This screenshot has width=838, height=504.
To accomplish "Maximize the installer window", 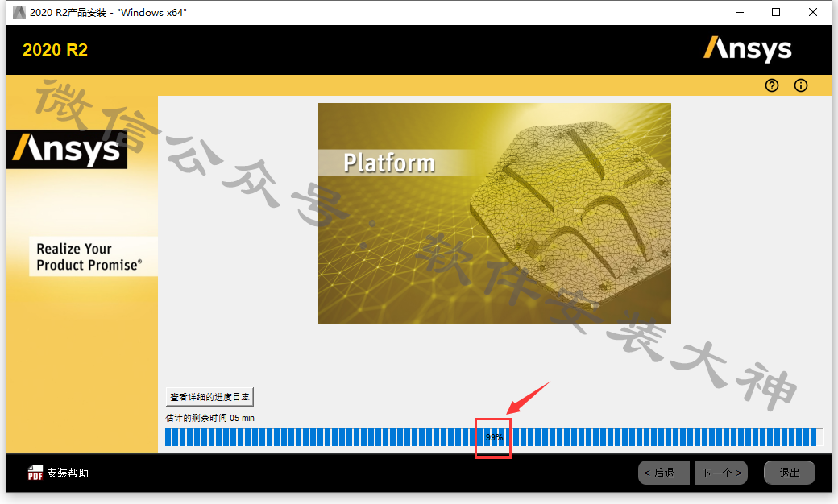I will pyautogui.click(x=776, y=12).
